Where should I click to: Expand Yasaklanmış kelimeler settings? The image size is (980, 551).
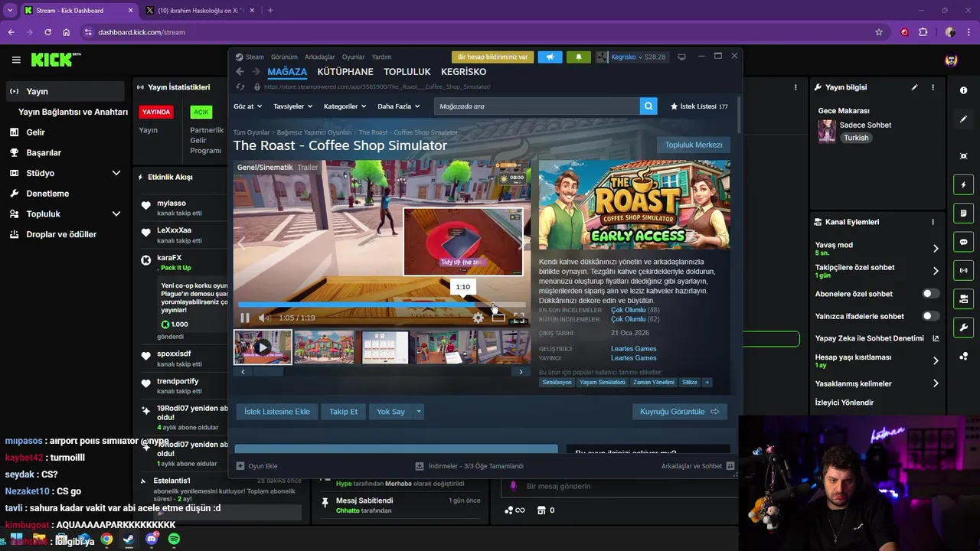point(936,383)
